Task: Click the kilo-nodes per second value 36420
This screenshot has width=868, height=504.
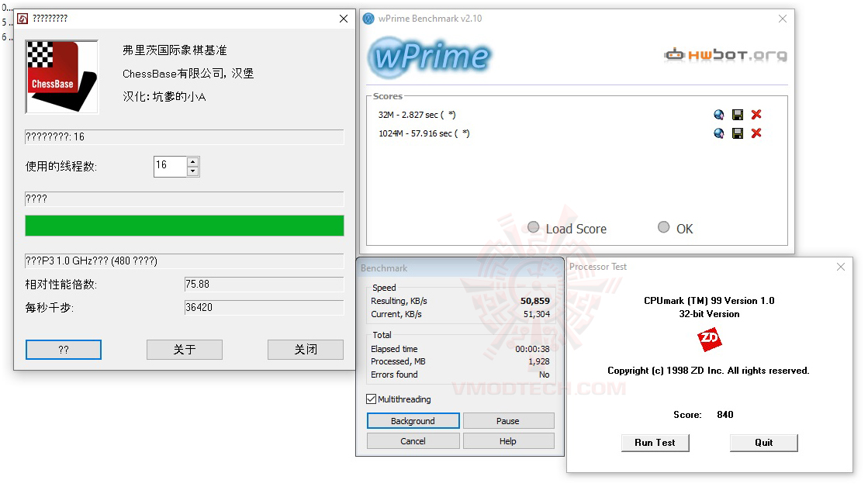Action: point(264,308)
